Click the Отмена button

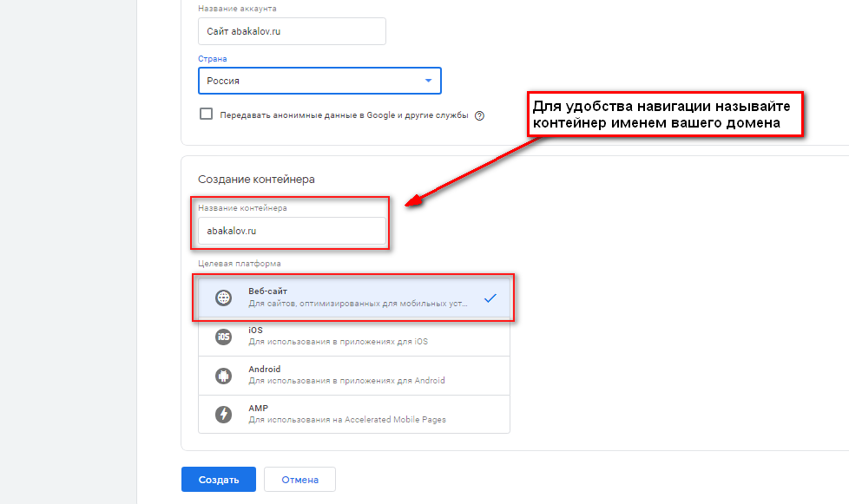point(299,480)
